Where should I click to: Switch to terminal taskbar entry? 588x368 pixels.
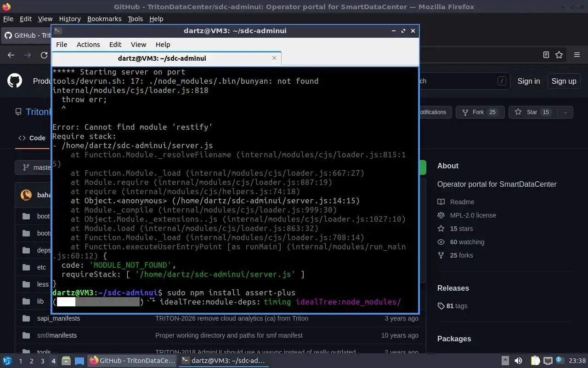click(x=224, y=361)
